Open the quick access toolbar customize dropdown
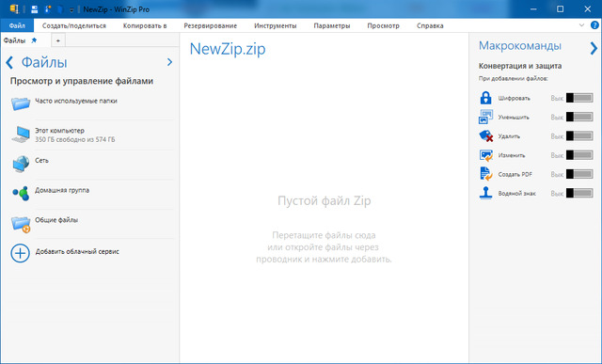The height and width of the screenshot is (364, 602). [x=71, y=10]
